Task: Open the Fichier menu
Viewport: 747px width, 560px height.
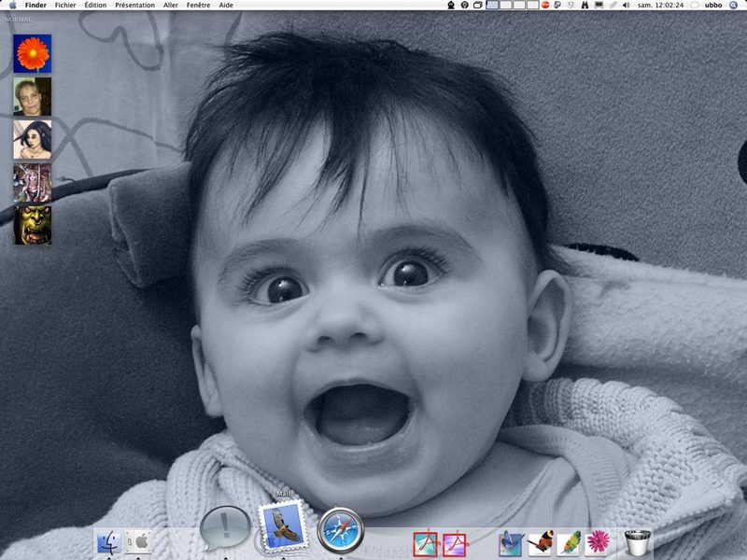Action: point(65,6)
